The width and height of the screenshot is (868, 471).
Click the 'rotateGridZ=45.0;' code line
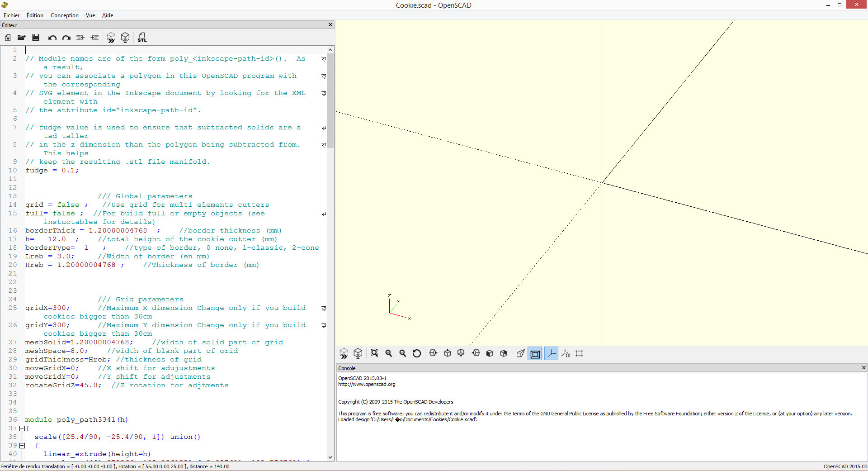[x=63, y=385]
